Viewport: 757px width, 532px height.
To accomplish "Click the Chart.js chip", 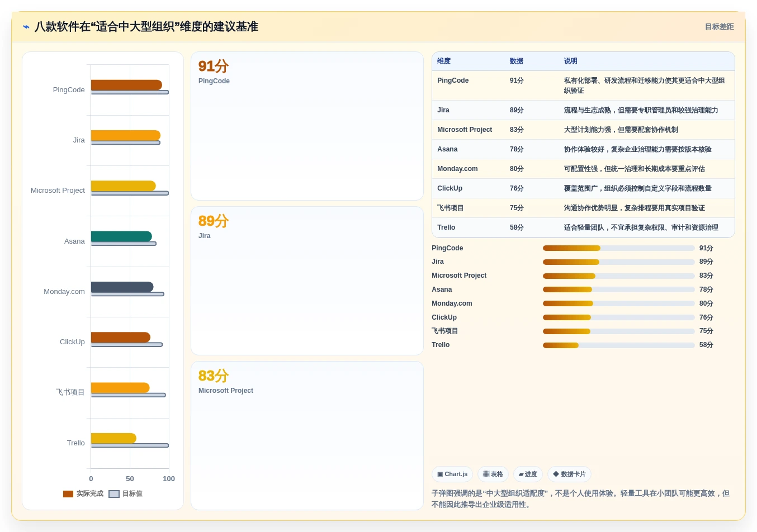I will pyautogui.click(x=452, y=474).
